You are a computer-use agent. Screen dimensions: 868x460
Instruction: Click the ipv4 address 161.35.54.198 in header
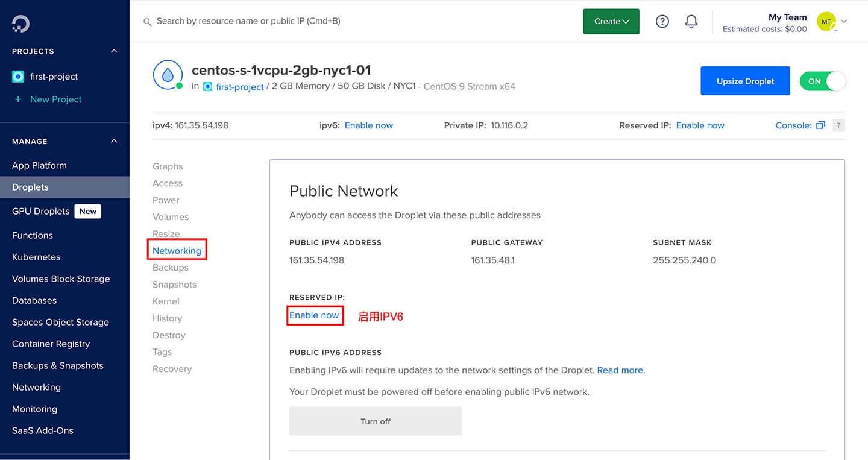(x=202, y=125)
